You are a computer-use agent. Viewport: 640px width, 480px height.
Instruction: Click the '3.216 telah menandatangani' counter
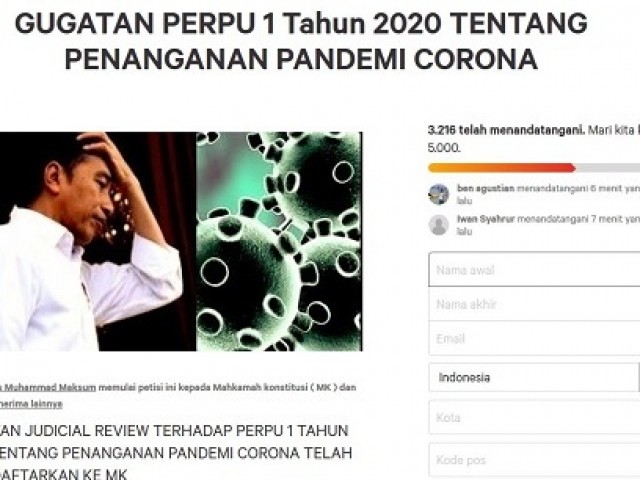[506, 130]
